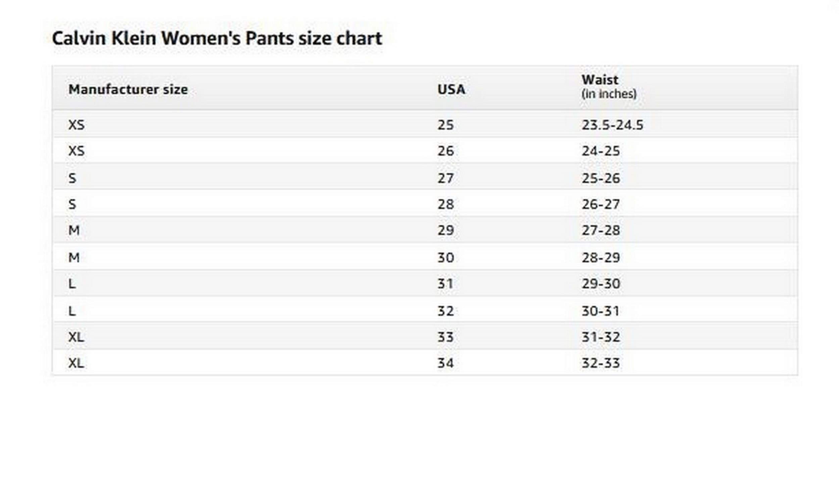Click USA size 33 cell

point(445,337)
